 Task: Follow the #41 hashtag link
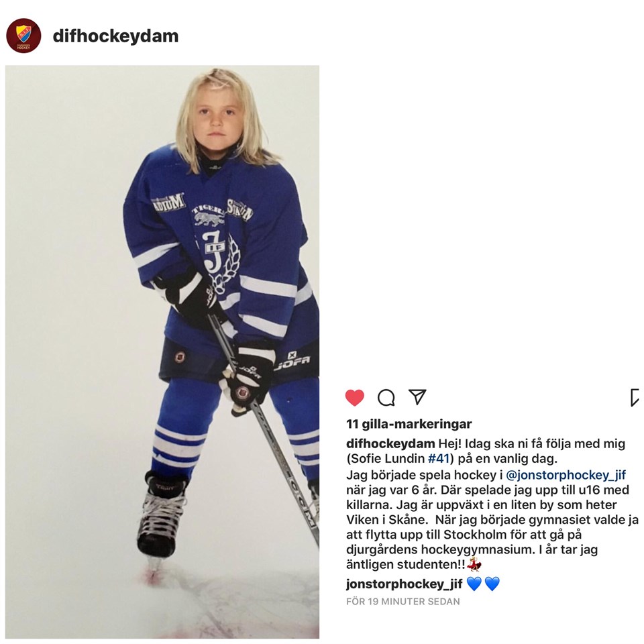pos(439,458)
